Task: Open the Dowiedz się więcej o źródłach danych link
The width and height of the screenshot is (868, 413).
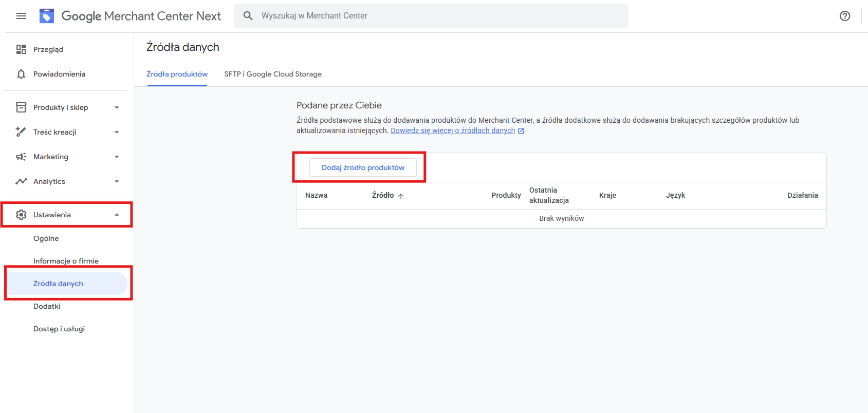Action: point(453,130)
